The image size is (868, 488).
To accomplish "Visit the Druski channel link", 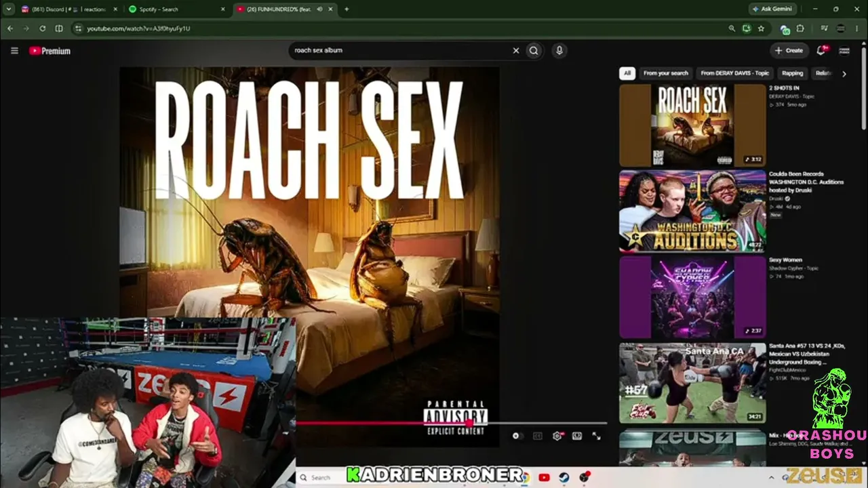I will click(x=776, y=199).
